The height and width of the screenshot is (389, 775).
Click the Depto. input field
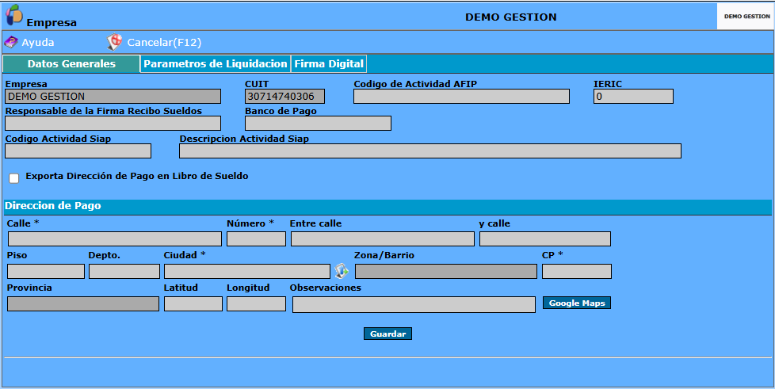(125, 271)
